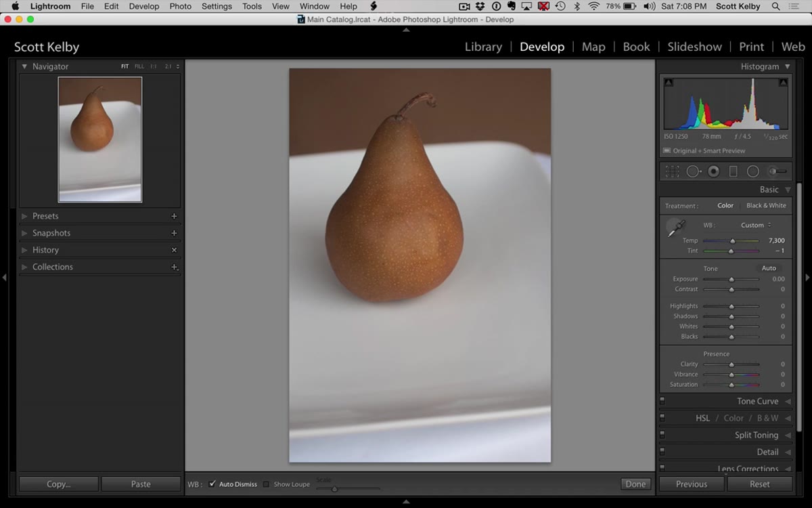Expand the Collections panel

[24, 267]
